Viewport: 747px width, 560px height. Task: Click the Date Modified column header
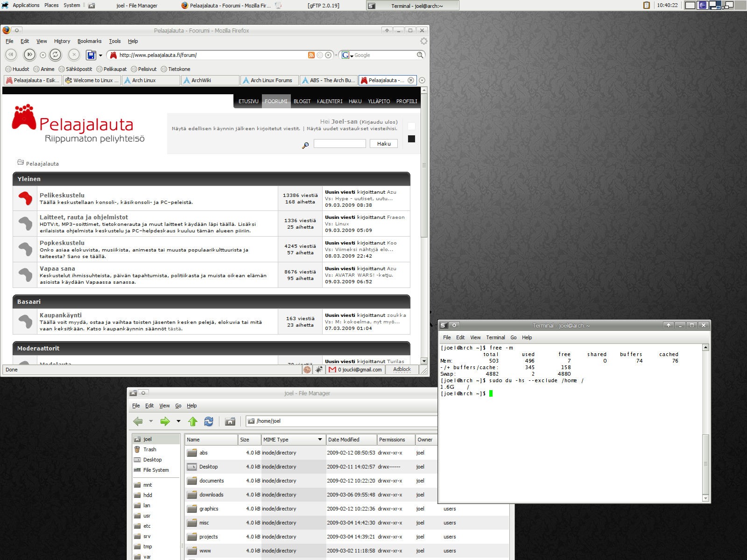(351, 440)
